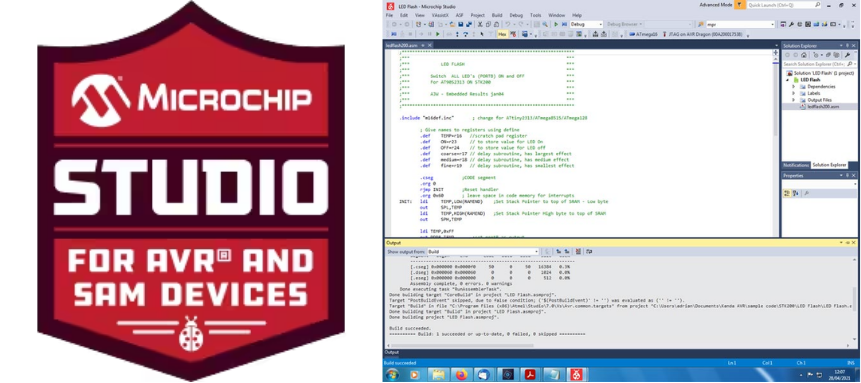Click the Advanced Mode filter icon

(740, 5)
